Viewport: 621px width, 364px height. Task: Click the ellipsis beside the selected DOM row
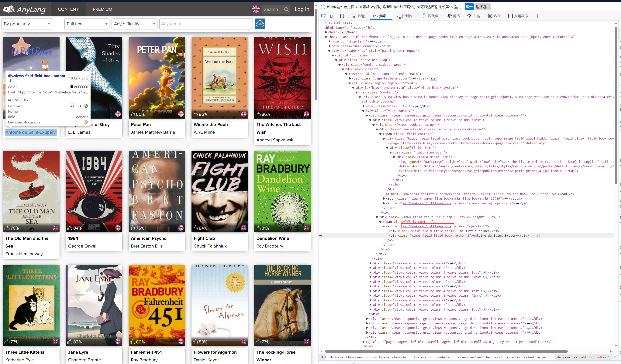[320, 236]
